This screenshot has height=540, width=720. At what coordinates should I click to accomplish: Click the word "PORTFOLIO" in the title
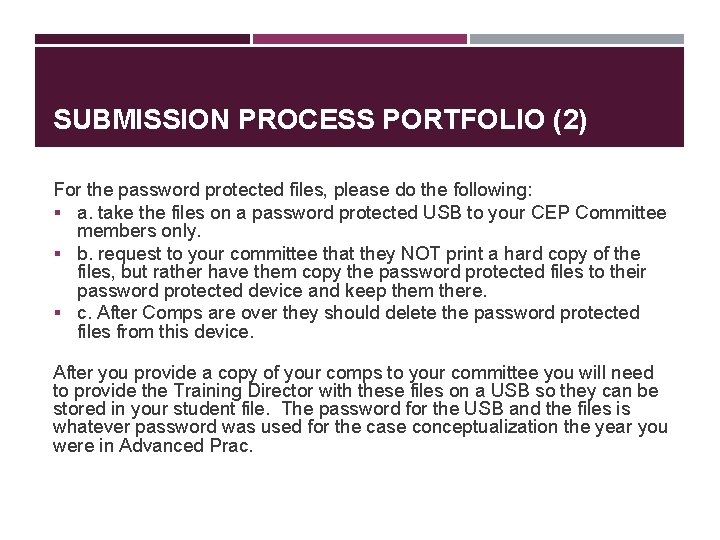click(464, 121)
